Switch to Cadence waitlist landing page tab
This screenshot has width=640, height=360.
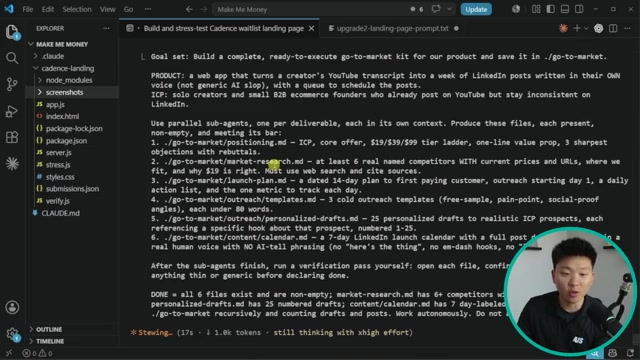[219, 28]
